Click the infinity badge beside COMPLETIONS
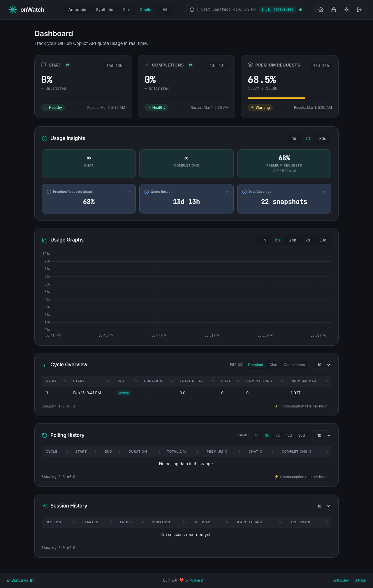This screenshot has width=373, height=588. 191,65
